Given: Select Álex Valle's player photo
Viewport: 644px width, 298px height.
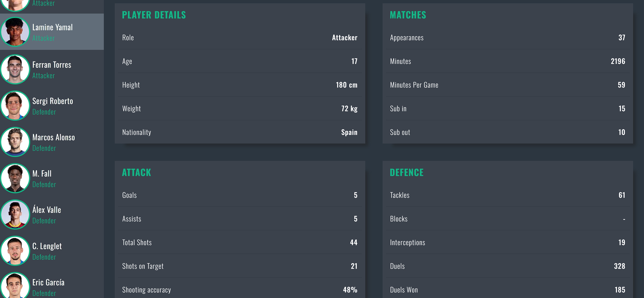Looking at the screenshot, I should click(x=15, y=214).
